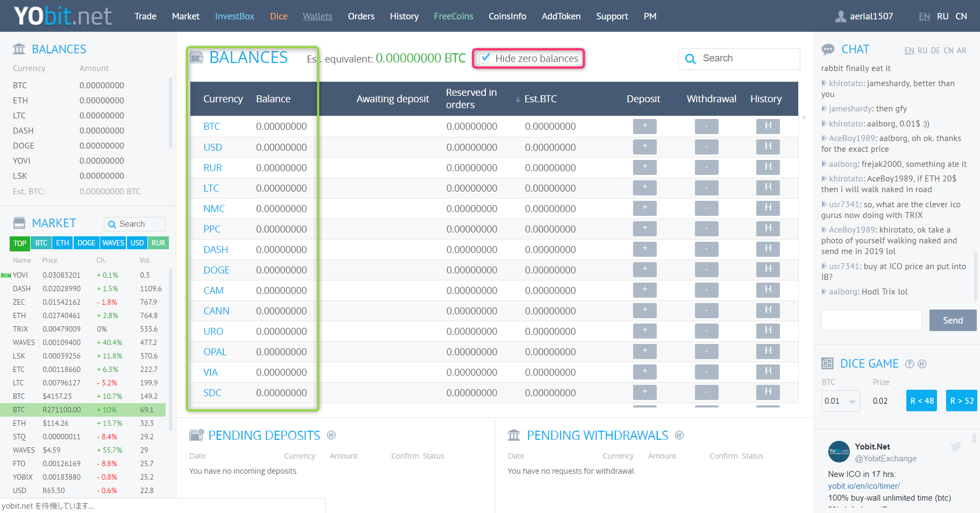Screen dimensions: 980x513
Task: Switch the market list to ETH tab
Action: (x=62, y=243)
